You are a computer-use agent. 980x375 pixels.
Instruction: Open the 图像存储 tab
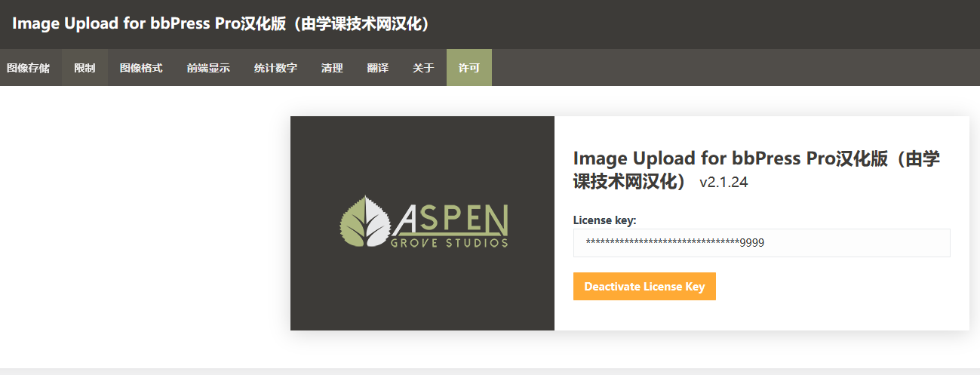pos(29,68)
